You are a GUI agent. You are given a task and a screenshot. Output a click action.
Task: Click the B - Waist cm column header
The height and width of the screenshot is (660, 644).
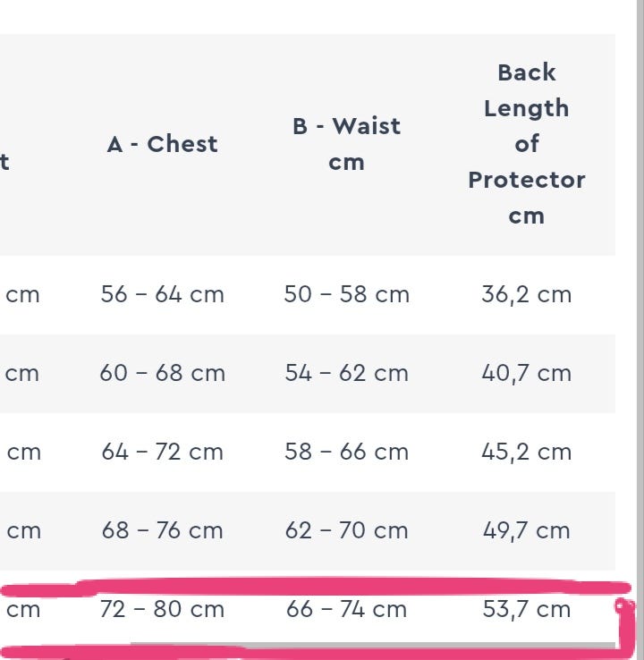point(346,144)
